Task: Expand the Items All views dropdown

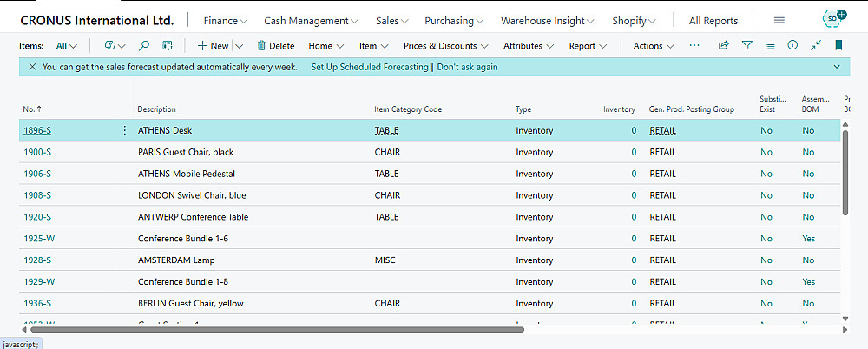Action: click(67, 45)
